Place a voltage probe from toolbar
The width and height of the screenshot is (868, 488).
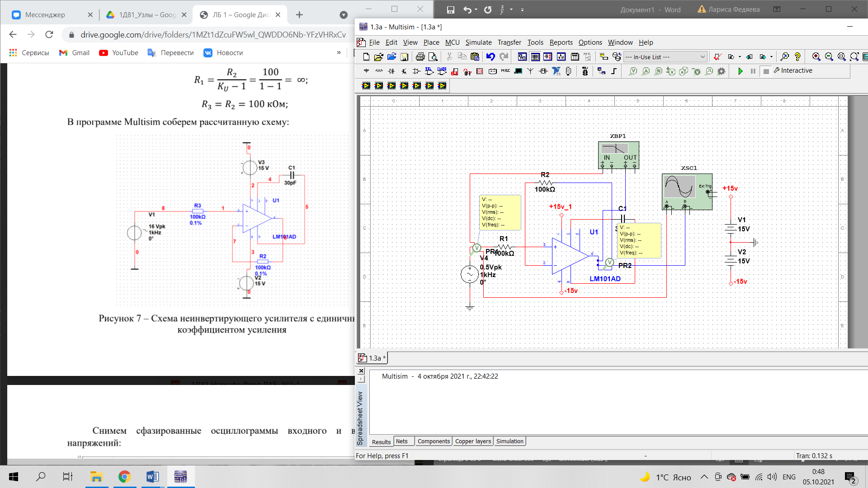[x=633, y=71]
